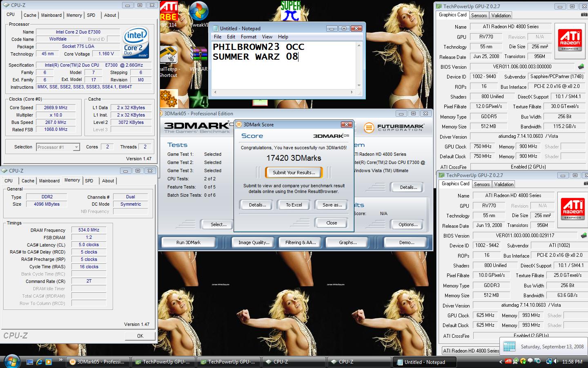Click the DRAM Frequency value 534.0 MHz
588x368 pixels.
89,230
